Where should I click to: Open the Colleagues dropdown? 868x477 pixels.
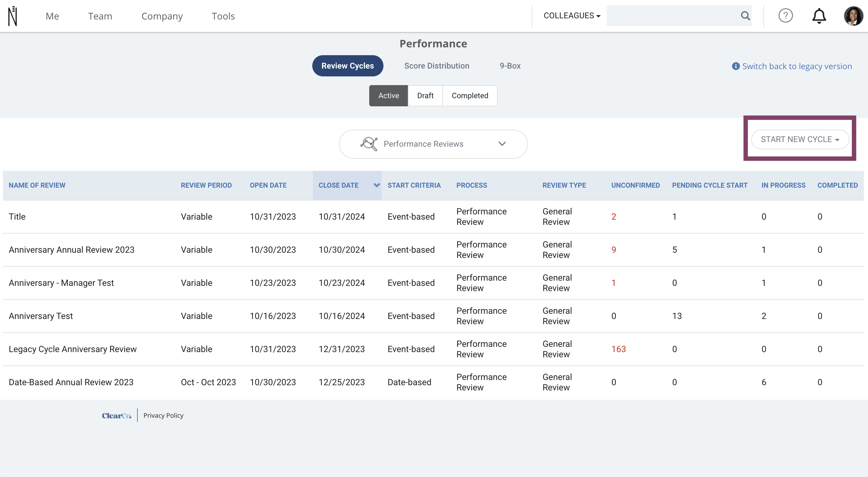coord(572,16)
